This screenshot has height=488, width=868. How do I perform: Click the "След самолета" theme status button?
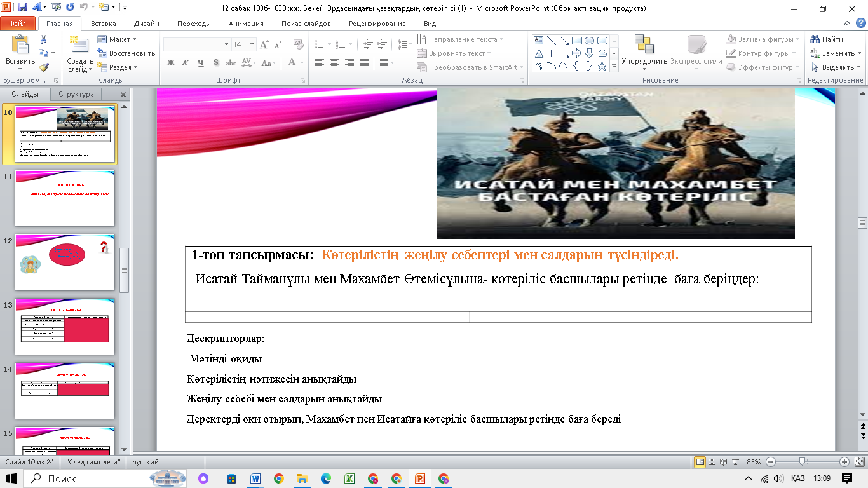(x=93, y=462)
